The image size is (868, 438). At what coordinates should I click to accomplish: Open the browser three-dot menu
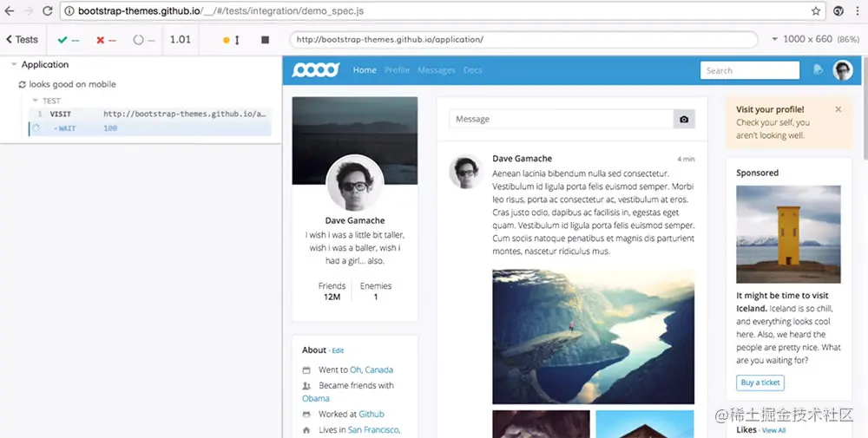coord(858,11)
